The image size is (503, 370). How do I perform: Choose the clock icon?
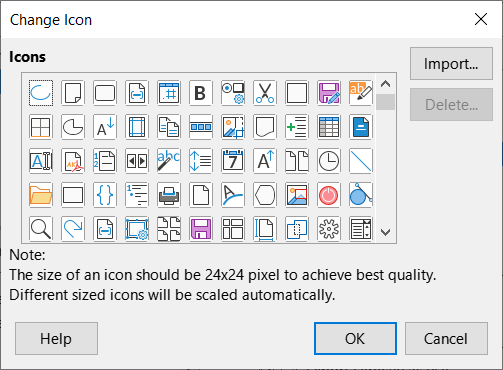pos(329,161)
